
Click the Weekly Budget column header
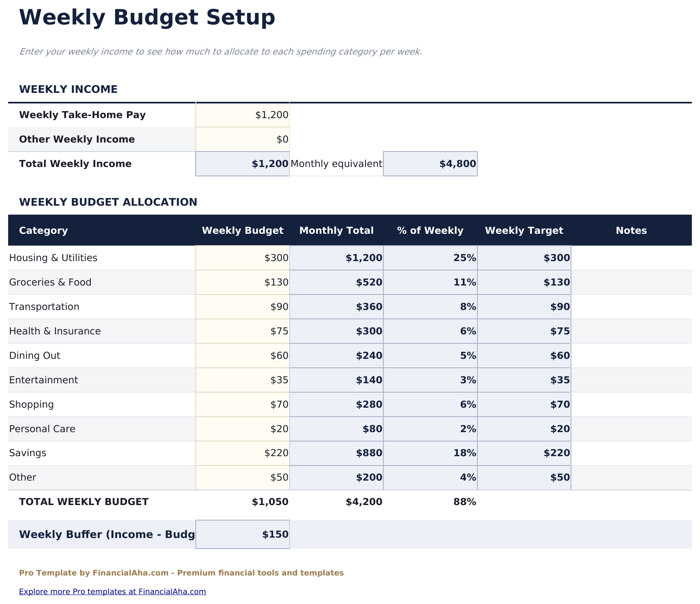(x=243, y=230)
